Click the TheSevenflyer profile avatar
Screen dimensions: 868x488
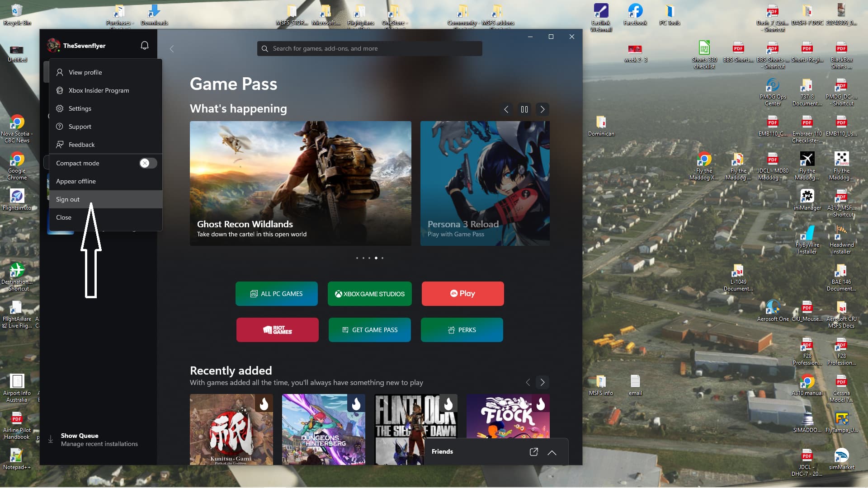(53, 46)
